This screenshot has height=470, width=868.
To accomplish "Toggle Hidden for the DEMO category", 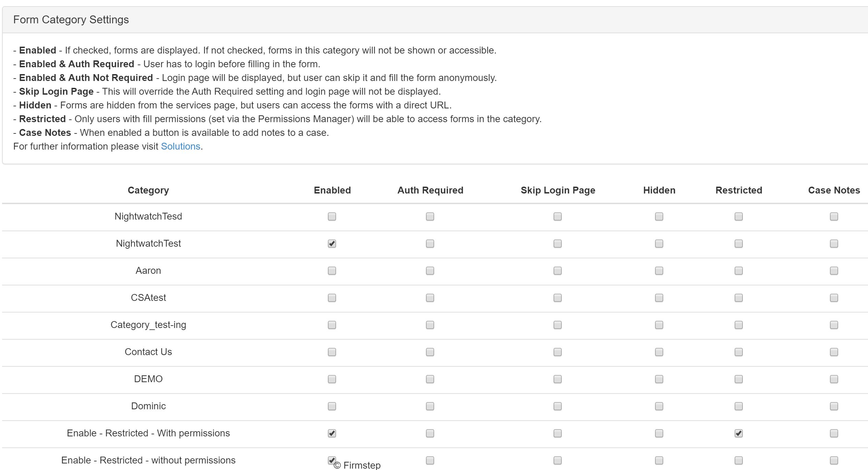I will pos(658,379).
